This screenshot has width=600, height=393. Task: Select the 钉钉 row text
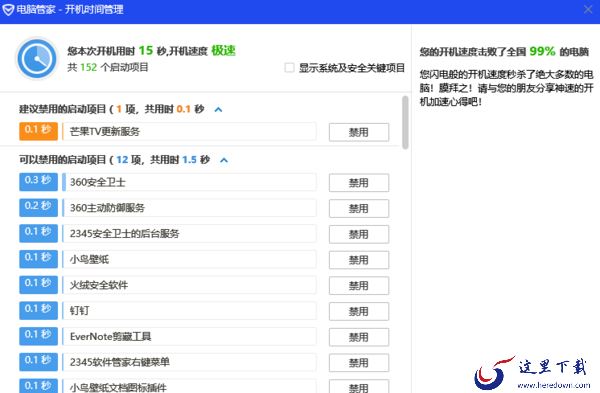(79, 311)
